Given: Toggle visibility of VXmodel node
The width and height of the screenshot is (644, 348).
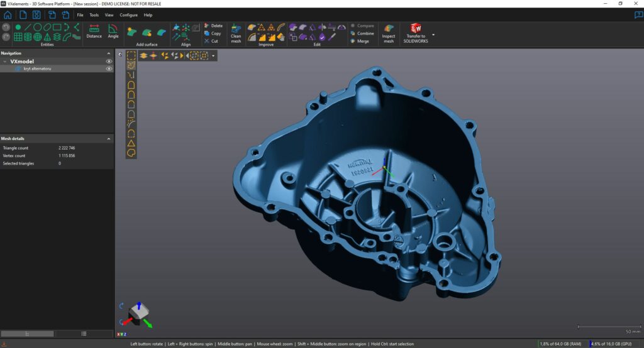Looking at the screenshot, I should pyautogui.click(x=109, y=62).
